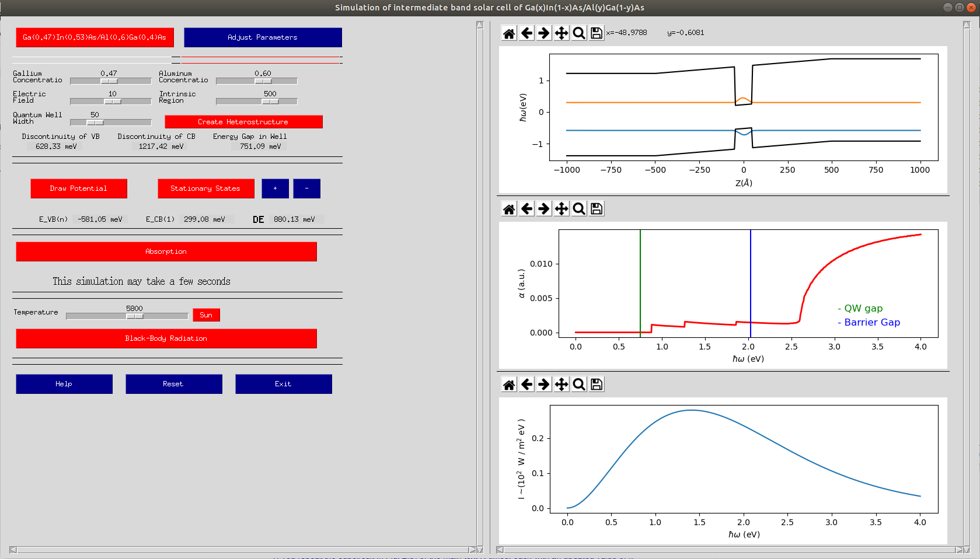Reset absorption plot view with Home icon
Image resolution: width=980 pixels, height=559 pixels.
509,209
